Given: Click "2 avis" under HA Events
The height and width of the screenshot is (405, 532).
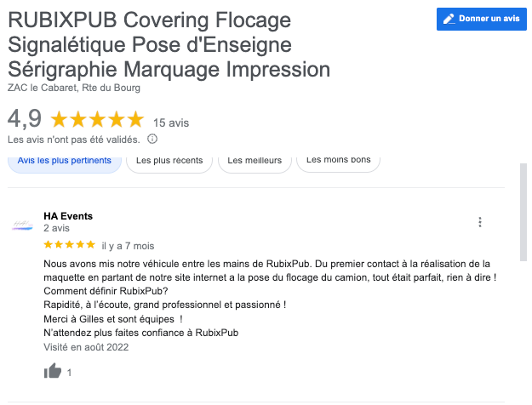Looking at the screenshot, I should (56, 229).
